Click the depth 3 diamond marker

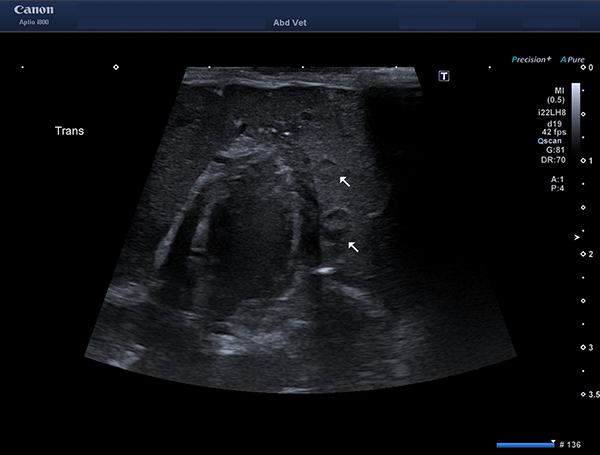point(583,347)
